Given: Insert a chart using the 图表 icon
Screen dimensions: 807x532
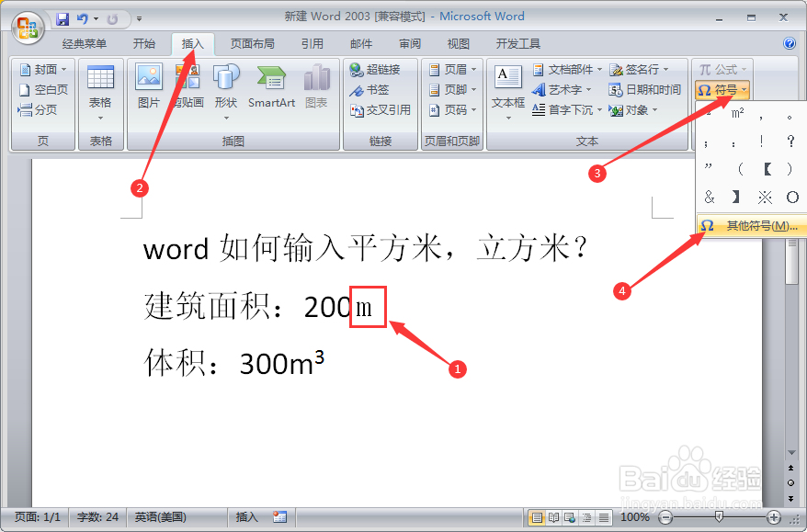Looking at the screenshot, I should 317,87.
